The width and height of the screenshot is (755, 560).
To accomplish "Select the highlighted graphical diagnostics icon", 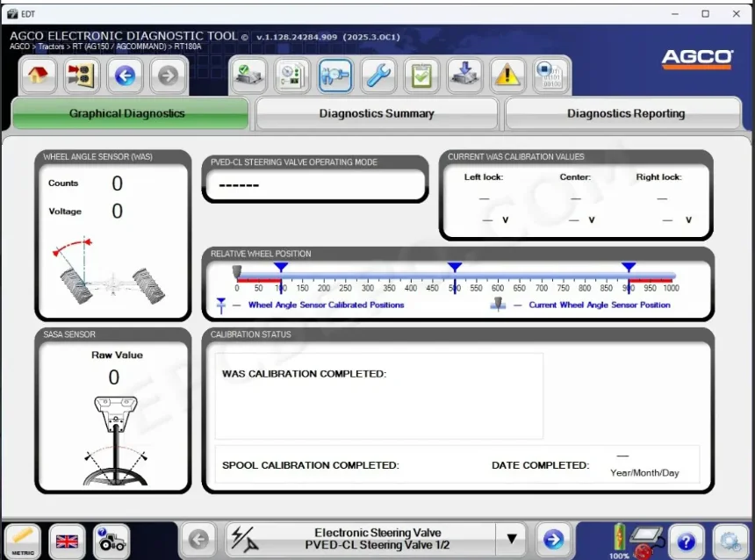I will 335,75.
